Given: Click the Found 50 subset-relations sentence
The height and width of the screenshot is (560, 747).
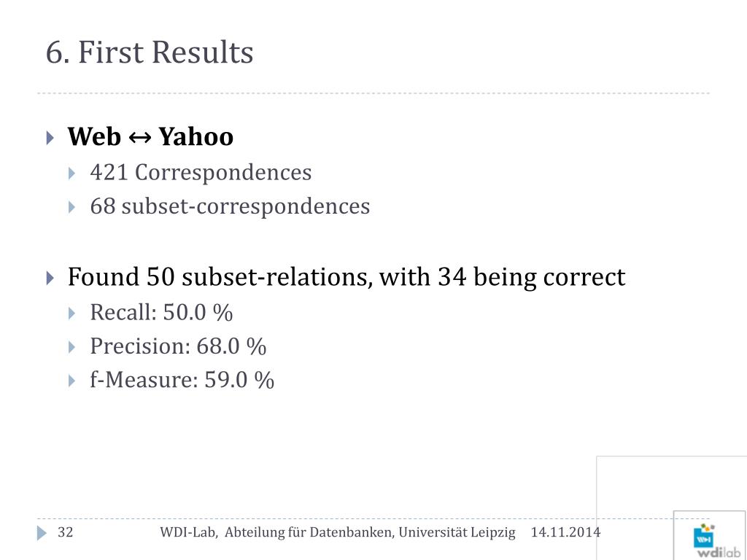Looking at the screenshot, I should pos(347,277).
